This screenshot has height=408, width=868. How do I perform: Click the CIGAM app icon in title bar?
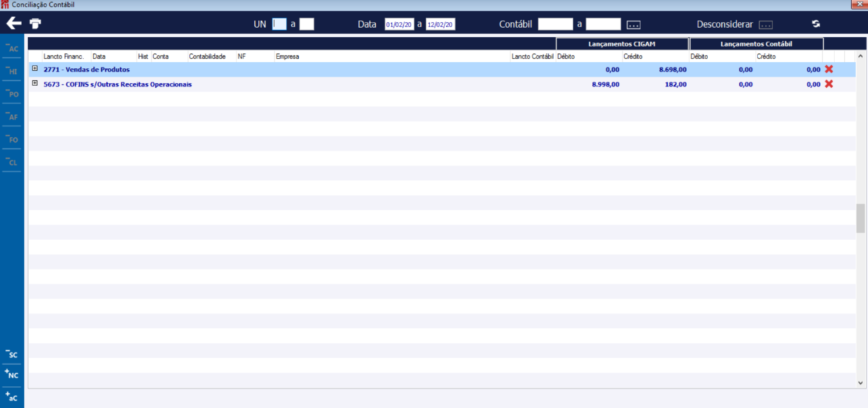(5, 5)
